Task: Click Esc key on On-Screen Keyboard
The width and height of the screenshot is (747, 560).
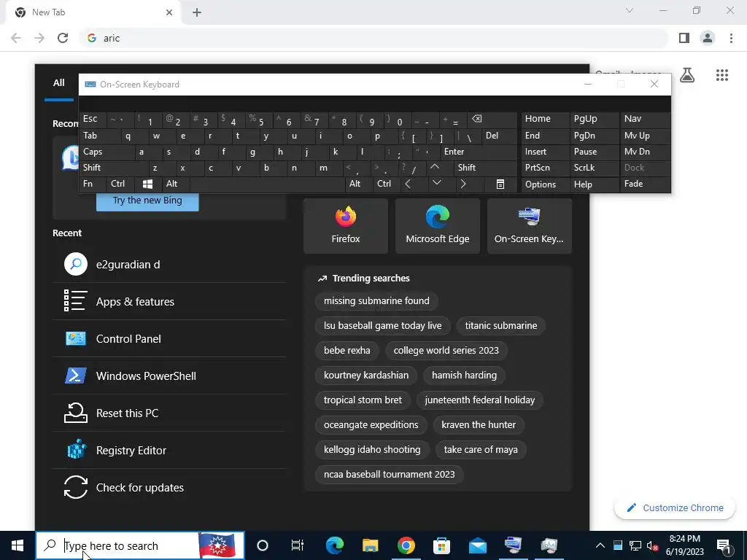Action: coord(93,120)
